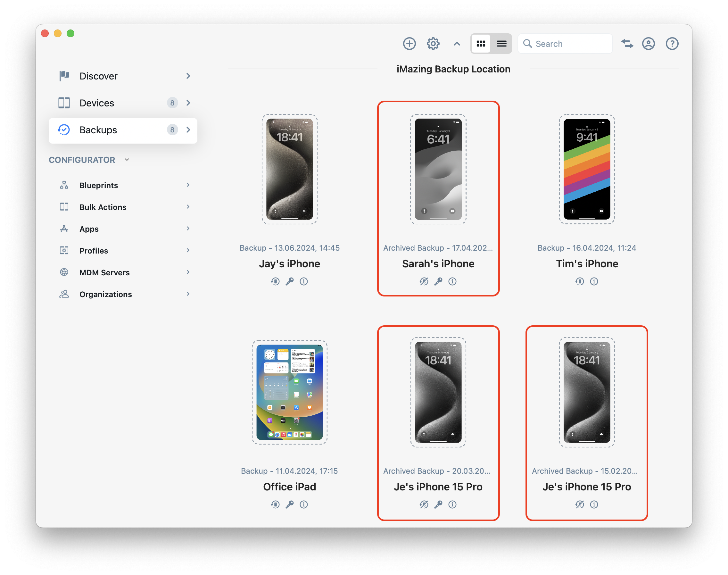Click backup status icon under Office iPad
The width and height of the screenshot is (728, 575).
click(x=275, y=504)
